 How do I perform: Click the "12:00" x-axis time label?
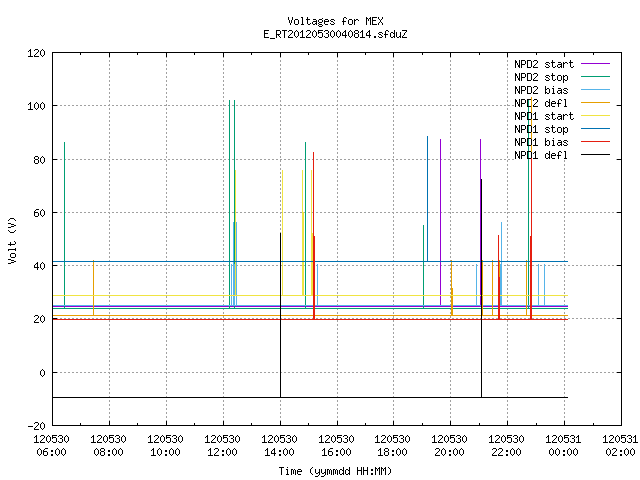222,453
